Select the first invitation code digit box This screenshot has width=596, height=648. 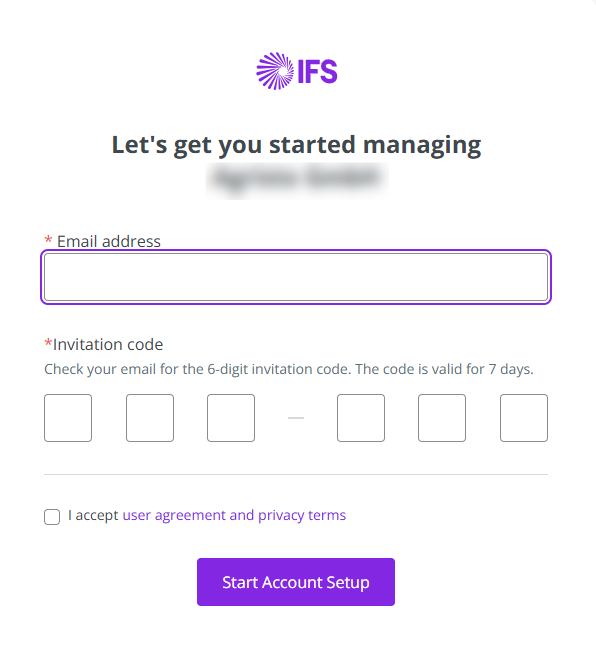pos(68,418)
